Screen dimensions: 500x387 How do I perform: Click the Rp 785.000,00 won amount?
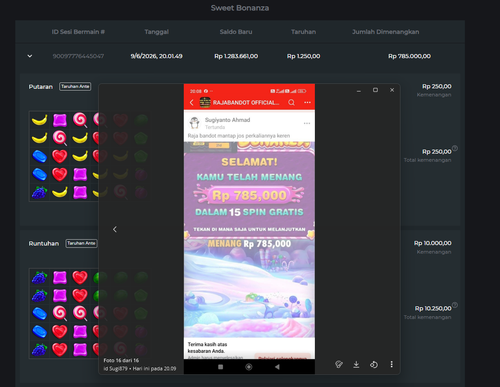[x=409, y=56]
